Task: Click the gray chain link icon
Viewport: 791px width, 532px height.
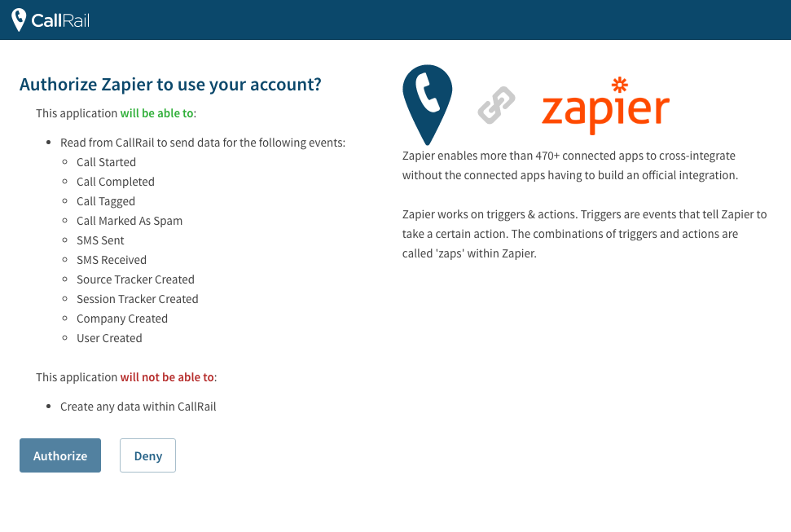Action: pyautogui.click(x=496, y=105)
